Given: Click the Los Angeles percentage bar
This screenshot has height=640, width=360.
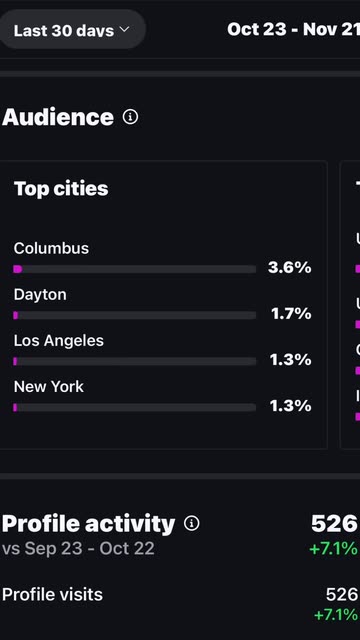Looking at the screenshot, I should coord(135,361).
